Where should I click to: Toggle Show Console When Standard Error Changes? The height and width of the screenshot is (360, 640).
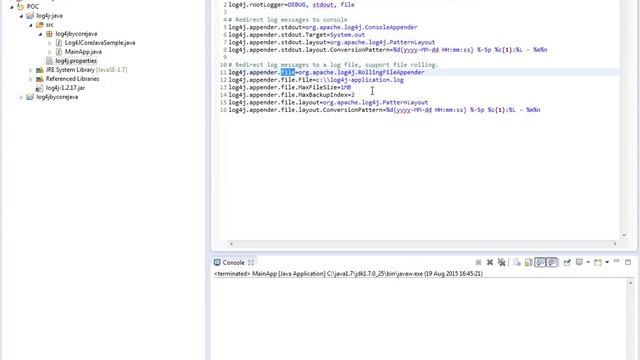pyautogui.click(x=552, y=262)
